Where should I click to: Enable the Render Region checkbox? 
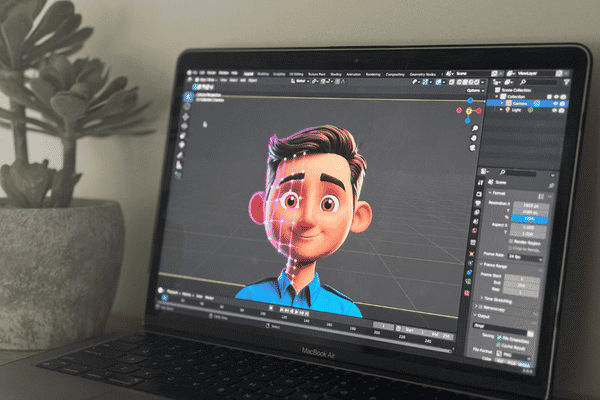click(511, 242)
